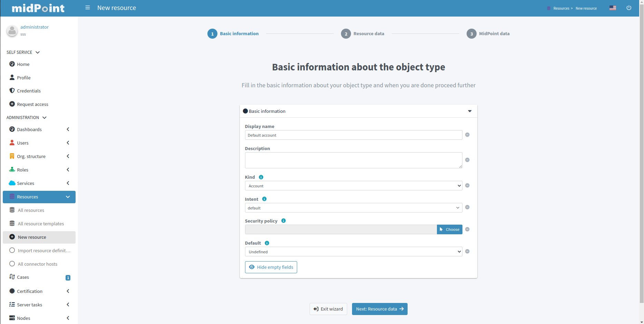Click the minus icon beside Description field
Image resolution: width=644 pixels, height=324 pixels.
(x=467, y=160)
